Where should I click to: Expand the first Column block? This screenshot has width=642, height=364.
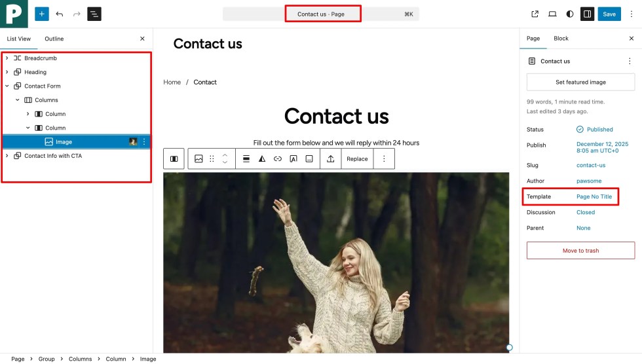28,114
